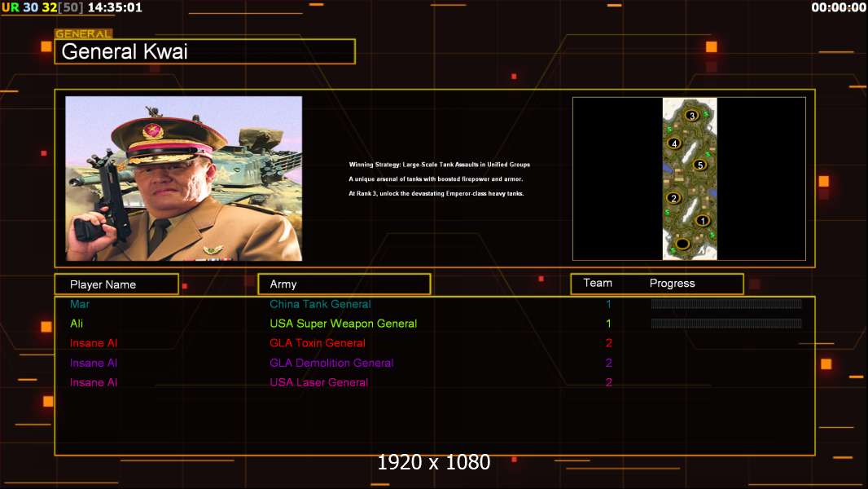Click the General Kwai name box

click(x=205, y=51)
